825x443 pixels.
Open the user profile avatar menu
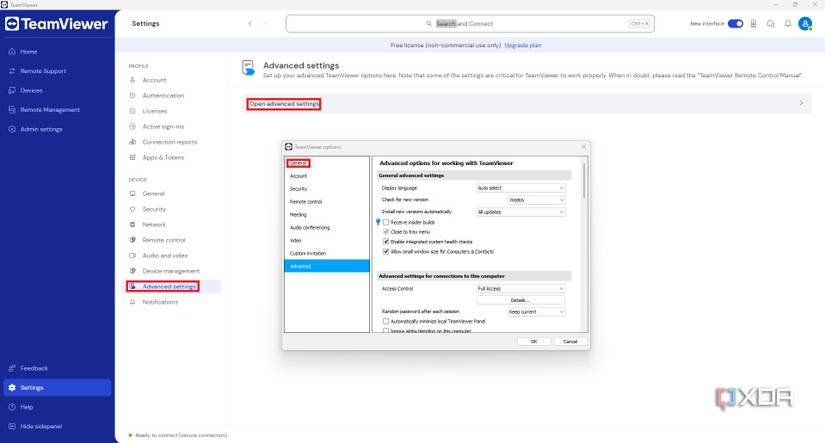[805, 24]
